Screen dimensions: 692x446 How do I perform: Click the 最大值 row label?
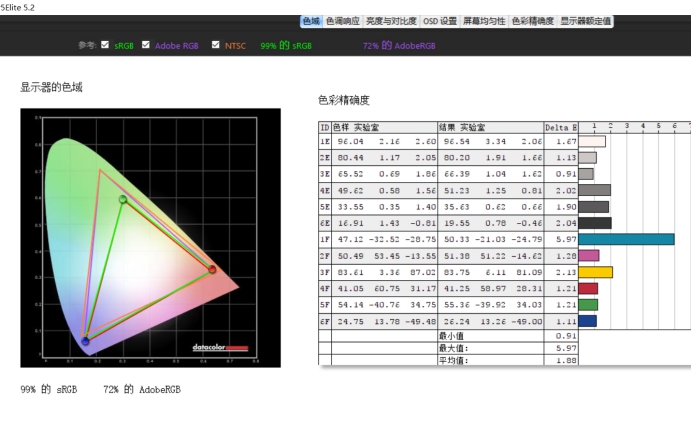tap(453, 349)
